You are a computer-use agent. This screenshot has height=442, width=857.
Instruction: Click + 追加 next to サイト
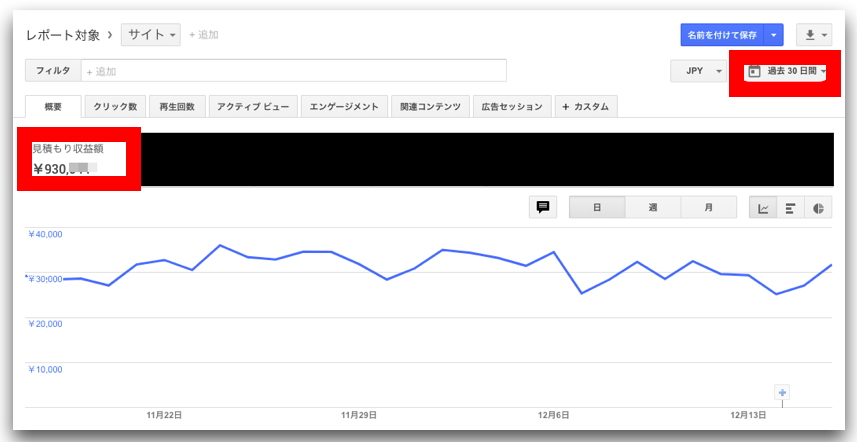tap(204, 35)
